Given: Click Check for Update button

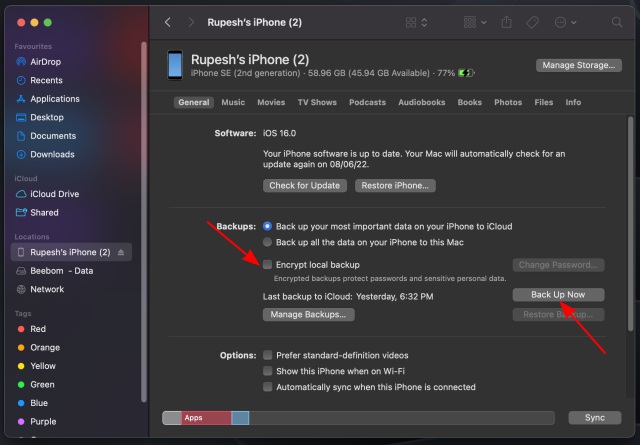Looking at the screenshot, I should [304, 186].
